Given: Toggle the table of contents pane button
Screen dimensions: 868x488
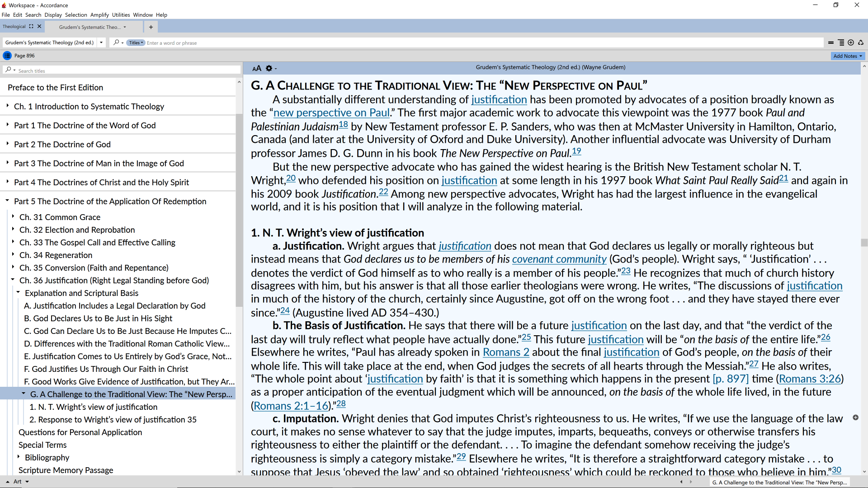Looking at the screenshot, I should pyautogui.click(x=7, y=56).
